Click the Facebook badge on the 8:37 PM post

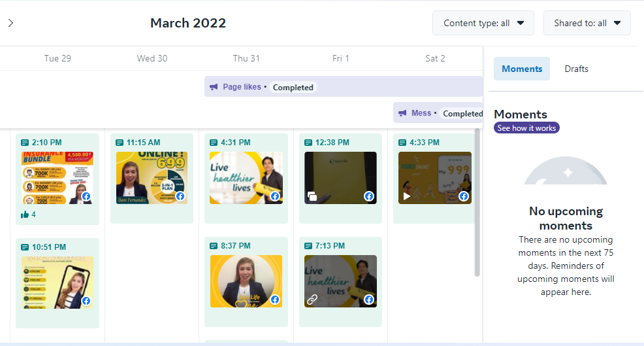tap(275, 300)
